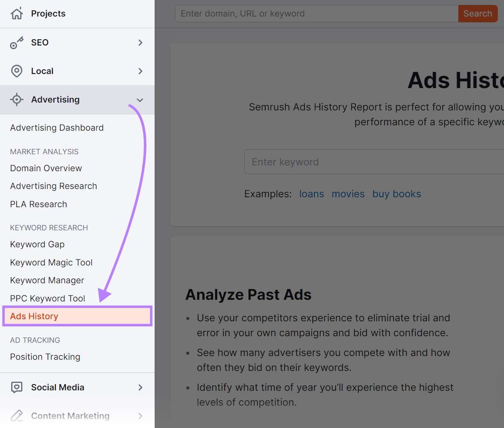Screen dimensions: 504x428
Task: Expand the SEO section
Action: (x=139, y=42)
